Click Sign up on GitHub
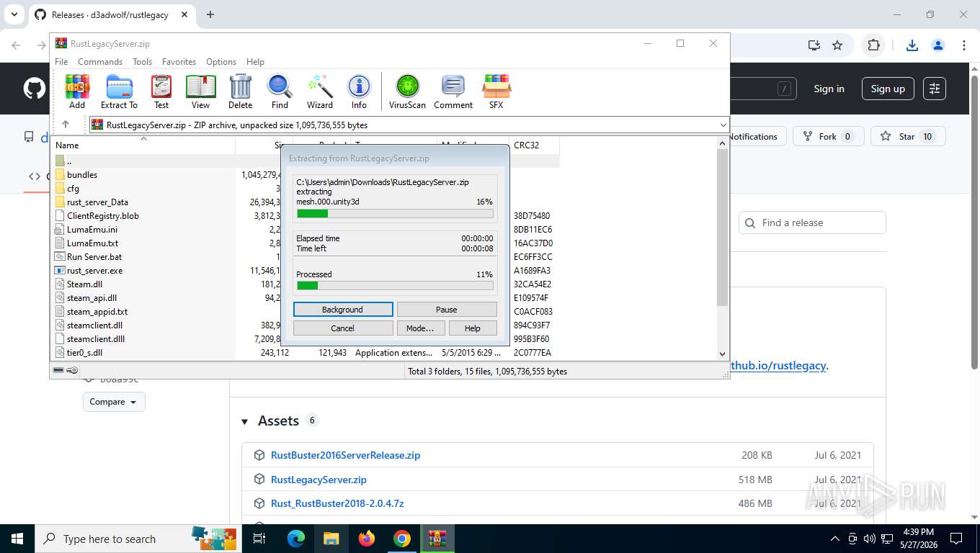The image size is (980, 553). point(888,89)
